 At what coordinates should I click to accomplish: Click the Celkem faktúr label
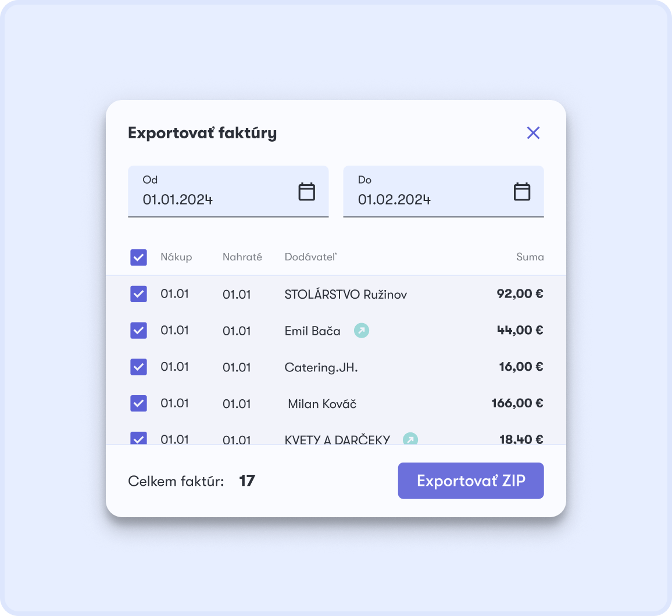176,481
